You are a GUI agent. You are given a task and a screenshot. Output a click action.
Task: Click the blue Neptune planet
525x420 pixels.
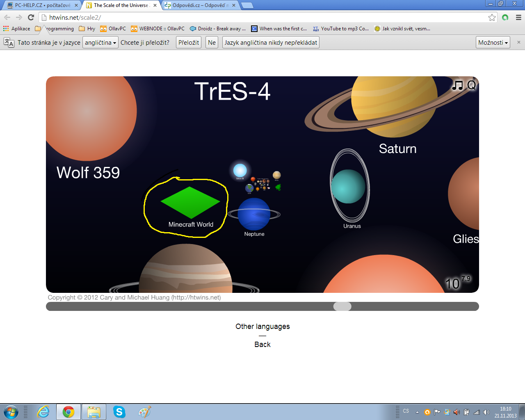(x=254, y=214)
